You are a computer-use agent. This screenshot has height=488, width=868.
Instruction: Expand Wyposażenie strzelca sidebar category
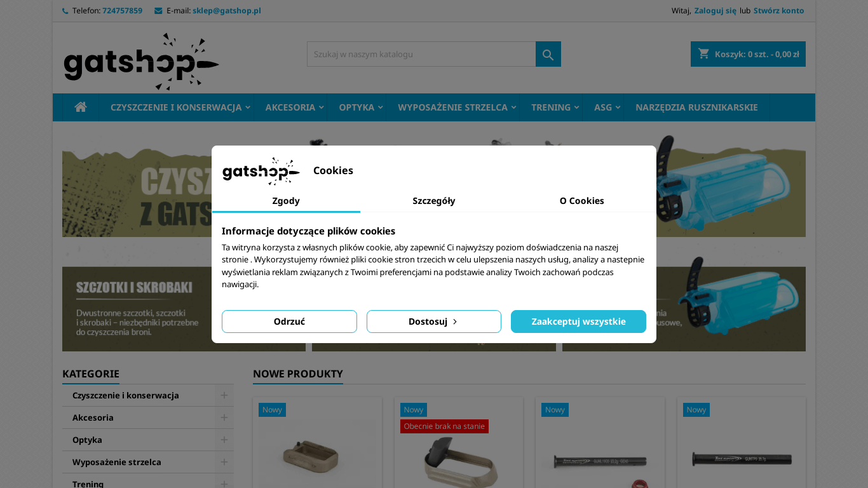(x=224, y=462)
